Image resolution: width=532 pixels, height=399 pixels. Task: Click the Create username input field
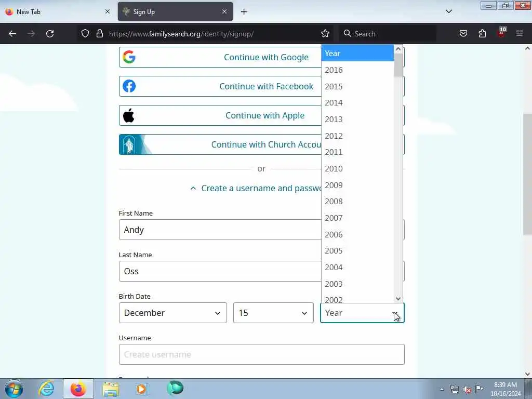click(x=262, y=354)
